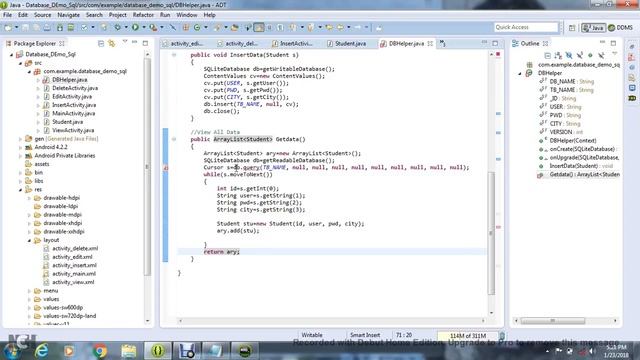This screenshot has width=640, height=360.
Task: Collapse the res folder node
Action: 20,189
